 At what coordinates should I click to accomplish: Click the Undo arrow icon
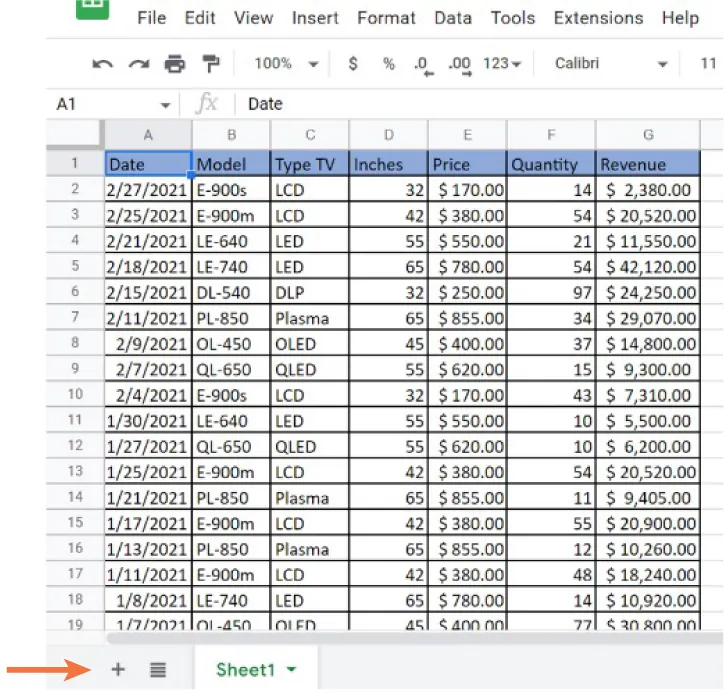click(x=102, y=64)
